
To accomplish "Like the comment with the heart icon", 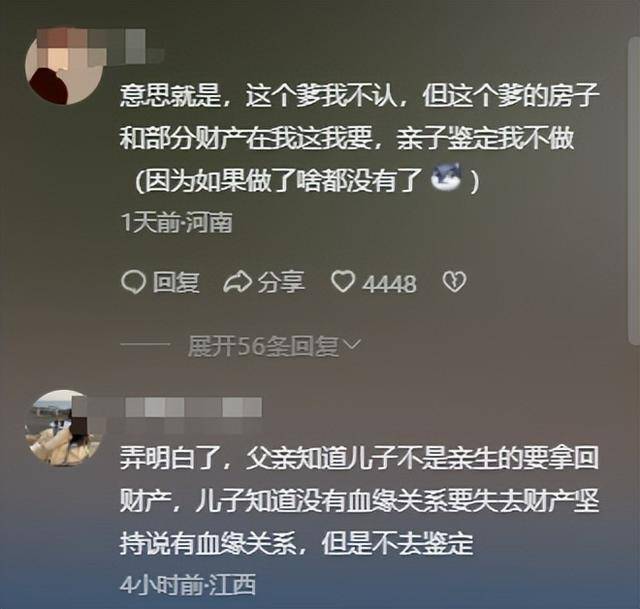I will click(342, 282).
